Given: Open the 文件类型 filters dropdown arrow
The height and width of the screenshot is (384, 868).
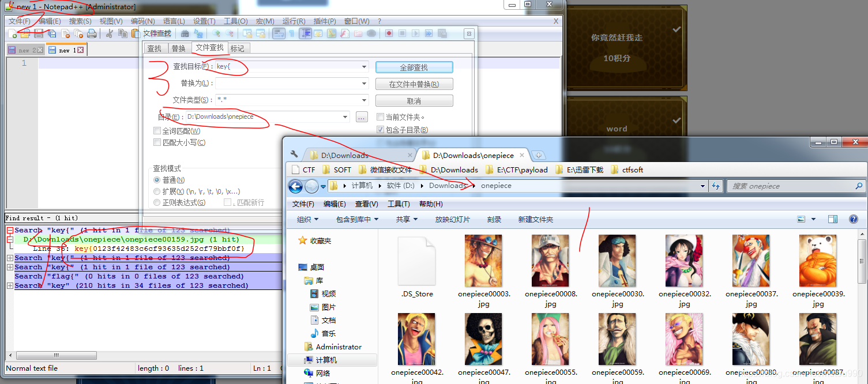Looking at the screenshot, I should coord(364,100).
